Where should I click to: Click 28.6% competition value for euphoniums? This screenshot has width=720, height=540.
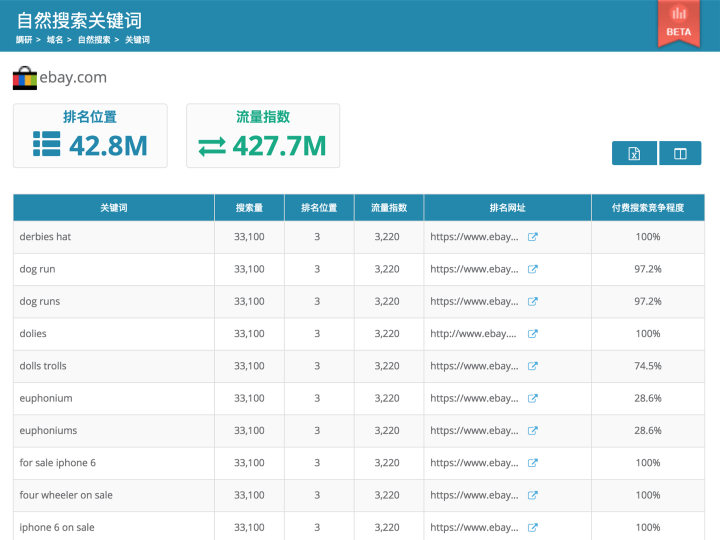click(648, 431)
